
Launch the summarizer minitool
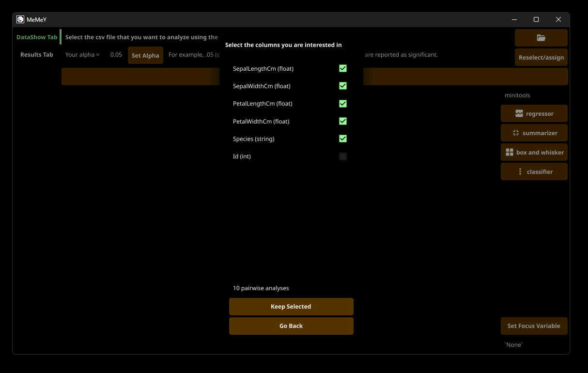(x=534, y=133)
